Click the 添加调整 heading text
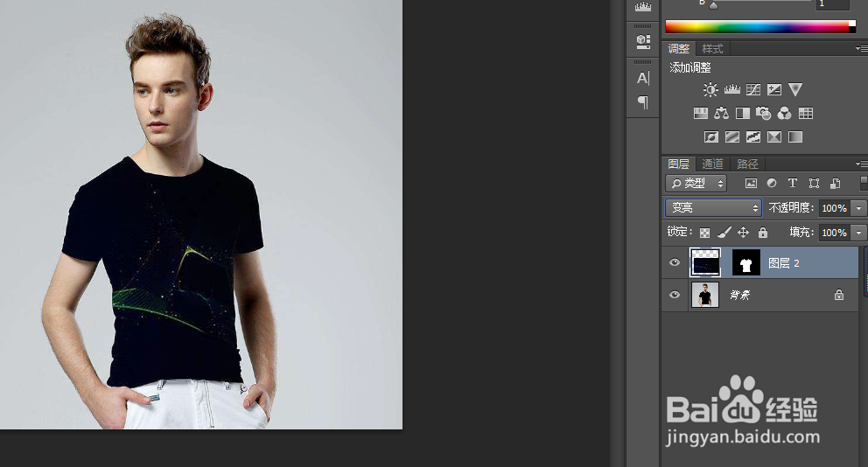Image resolution: width=868 pixels, height=467 pixels. (x=690, y=67)
